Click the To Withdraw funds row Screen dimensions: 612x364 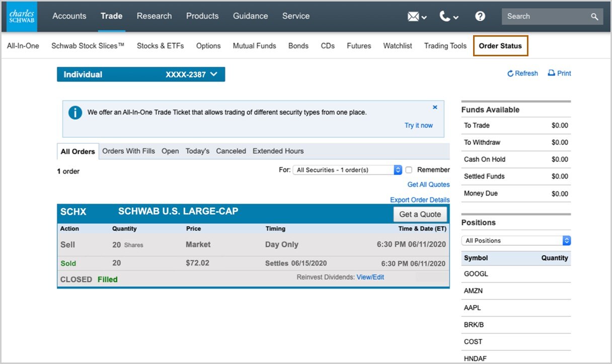516,143
